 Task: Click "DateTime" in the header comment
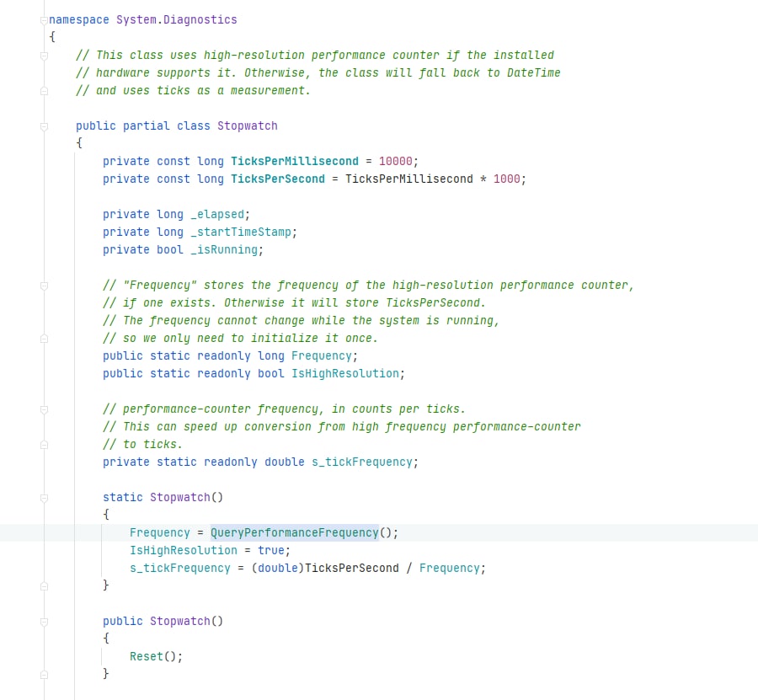click(534, 72)
